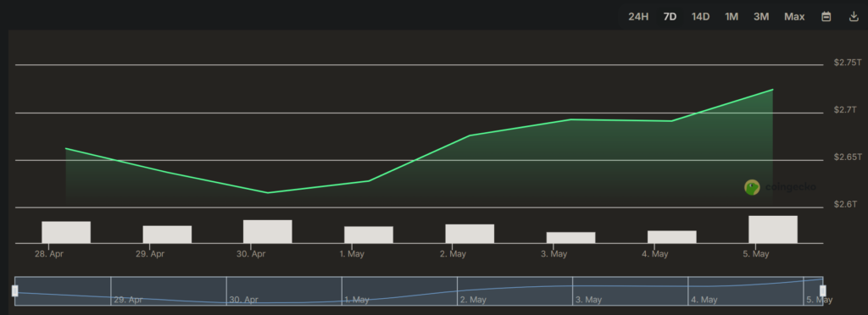Screen dimensions: 868x315
Task: Click 3. May label in range navigator
Action: point(588,300)
